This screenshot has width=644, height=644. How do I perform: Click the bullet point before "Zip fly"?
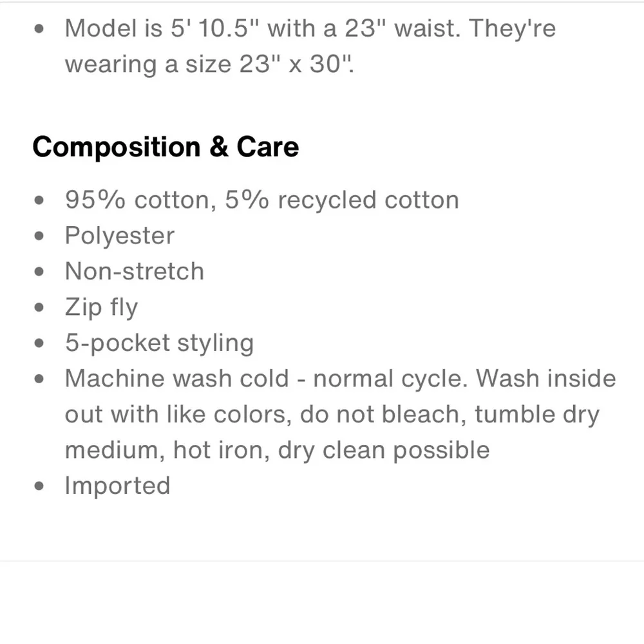pyautogui.click(x=40, y=307)
